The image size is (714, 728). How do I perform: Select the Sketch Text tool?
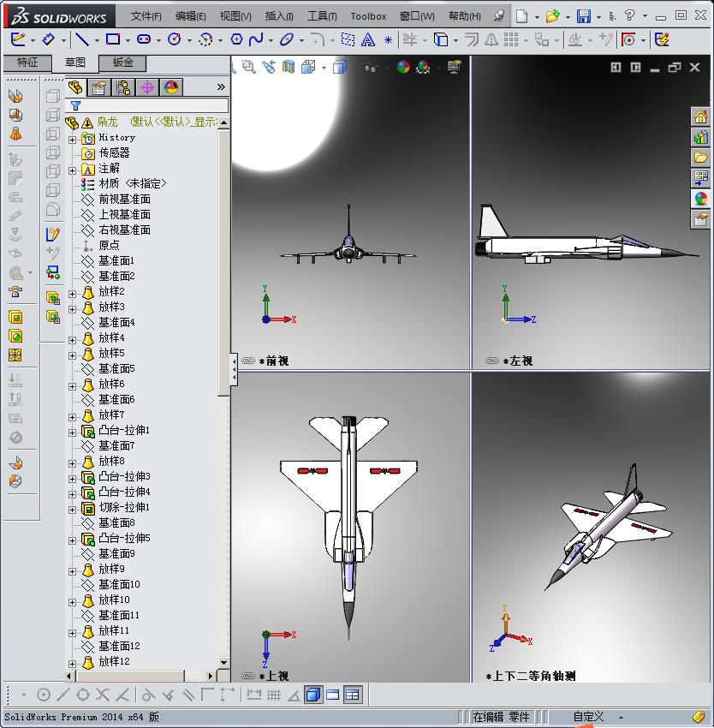point(368,39)
